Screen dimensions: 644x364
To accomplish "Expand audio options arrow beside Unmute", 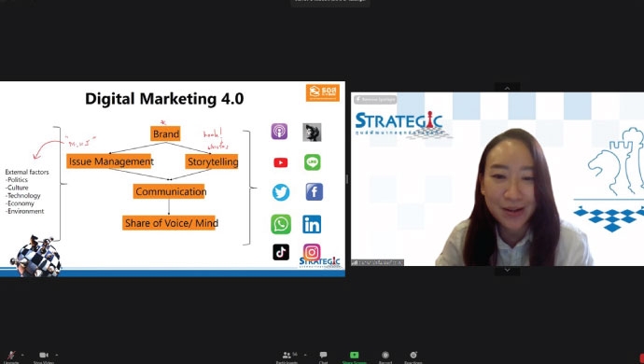I will (x=22, y=355).
